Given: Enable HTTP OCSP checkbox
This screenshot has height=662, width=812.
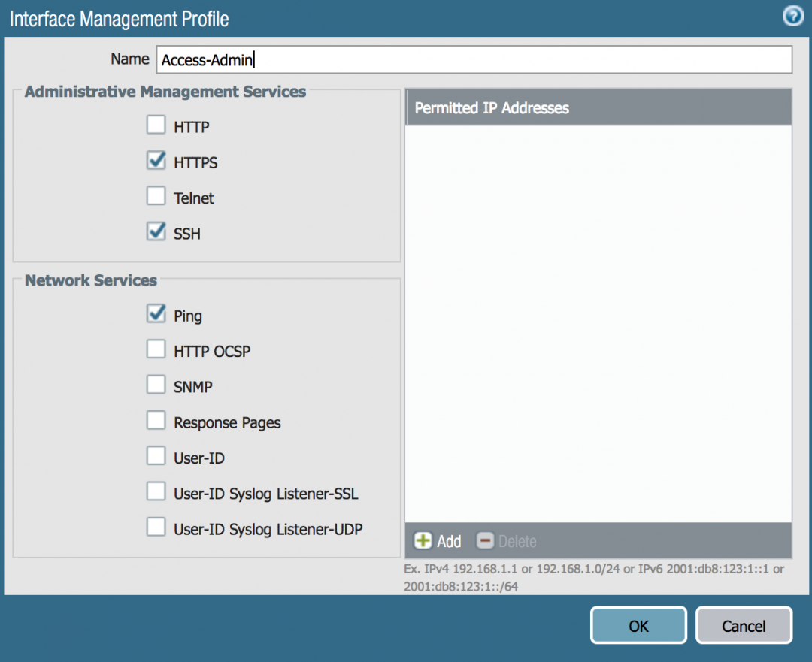Looking at the screenshot, I should tap(156, 349).
